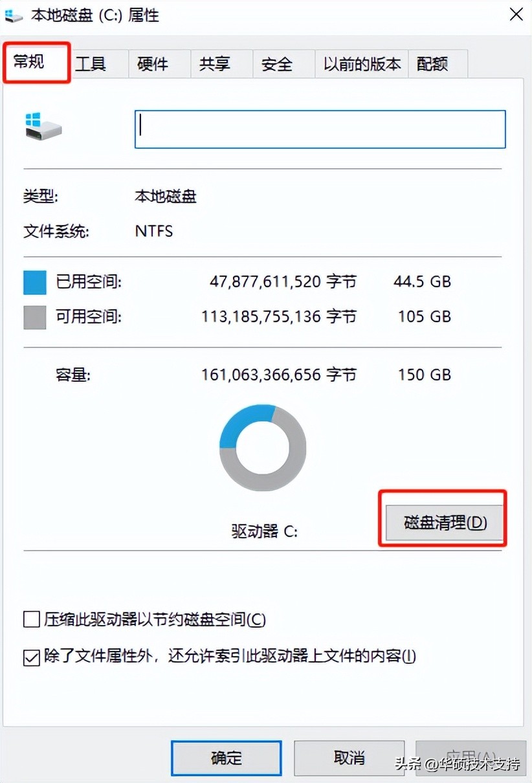532x783 pixels.
Task: Click the 取消 button
Action: [349, 758]
